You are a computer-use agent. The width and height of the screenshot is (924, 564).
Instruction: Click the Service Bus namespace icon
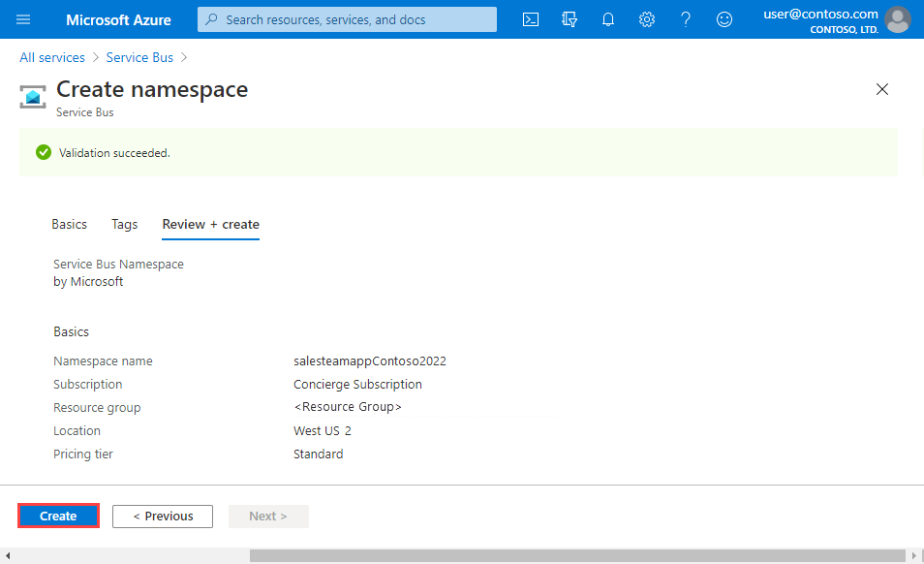coord(33,97)
